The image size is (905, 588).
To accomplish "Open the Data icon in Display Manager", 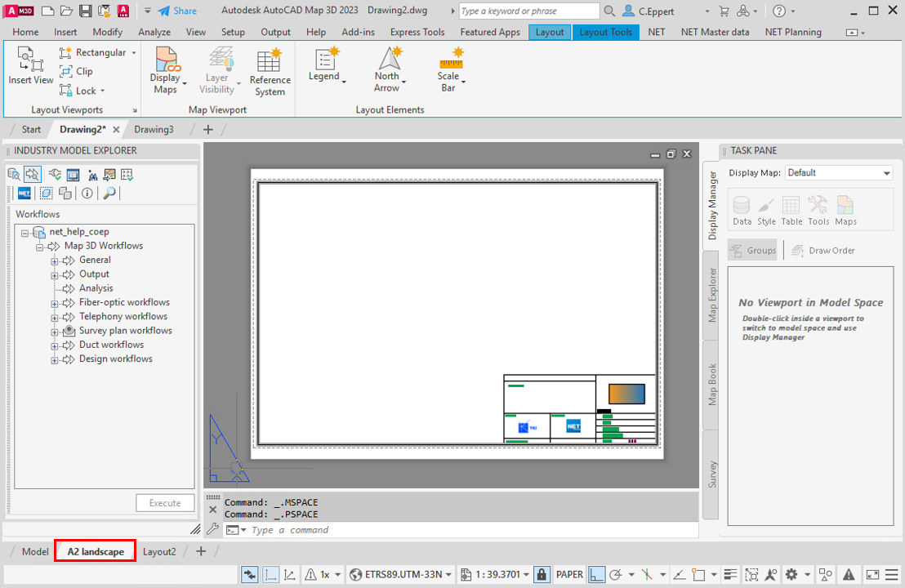I will (x=742, y=211).
